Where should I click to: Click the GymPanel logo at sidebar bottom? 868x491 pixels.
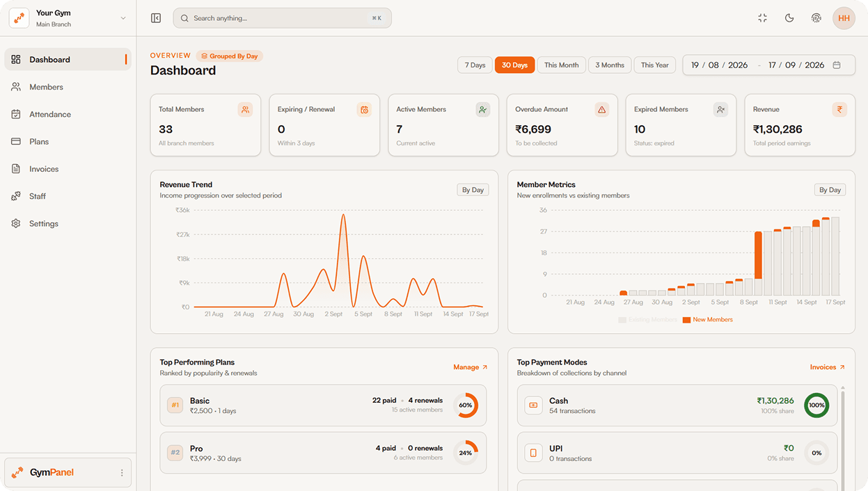[x=17, y=473]
